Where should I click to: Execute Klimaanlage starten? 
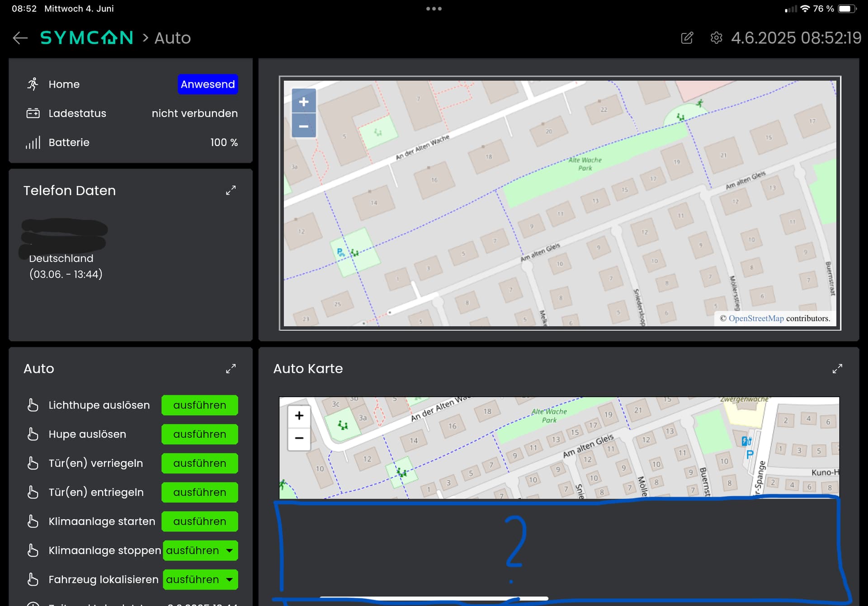click(x=200, y=521)
